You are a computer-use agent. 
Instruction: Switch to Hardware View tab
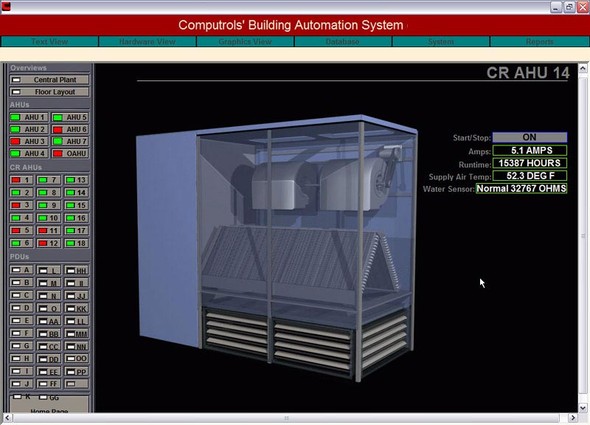point(147,41)
